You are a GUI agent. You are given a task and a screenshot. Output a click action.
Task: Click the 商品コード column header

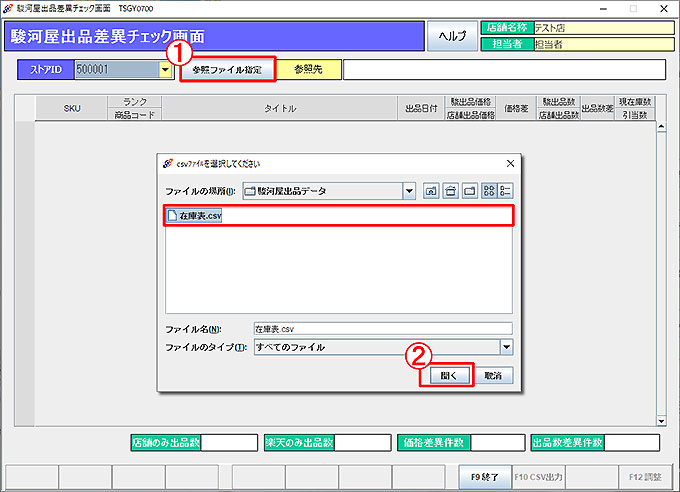click(x=134, y=115)
